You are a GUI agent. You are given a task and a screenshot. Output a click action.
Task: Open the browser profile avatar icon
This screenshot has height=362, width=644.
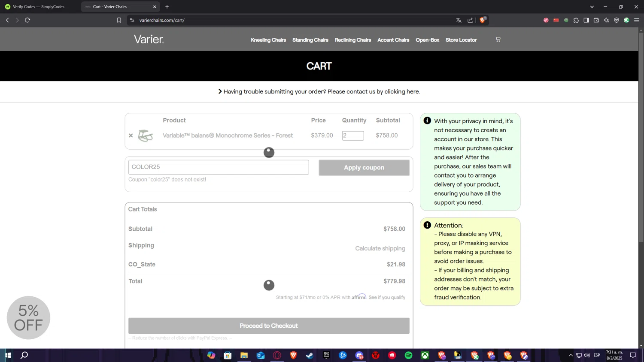[626, 20]
